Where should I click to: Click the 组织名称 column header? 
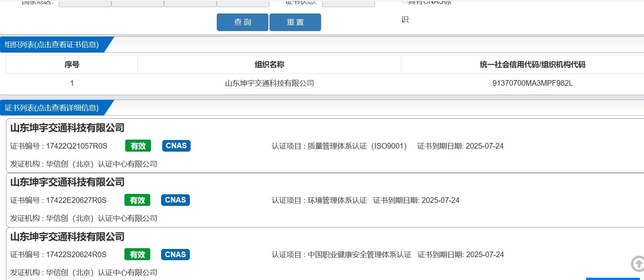tap(269, 64)
